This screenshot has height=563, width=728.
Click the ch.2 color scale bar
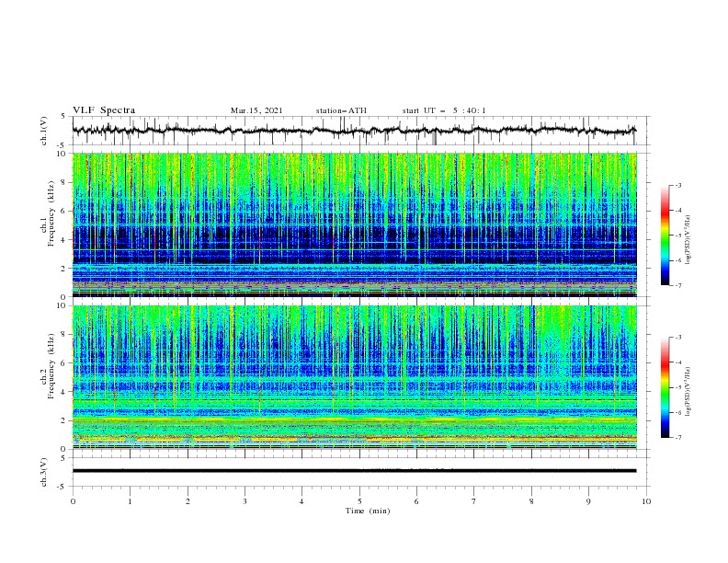pos(665,387)
